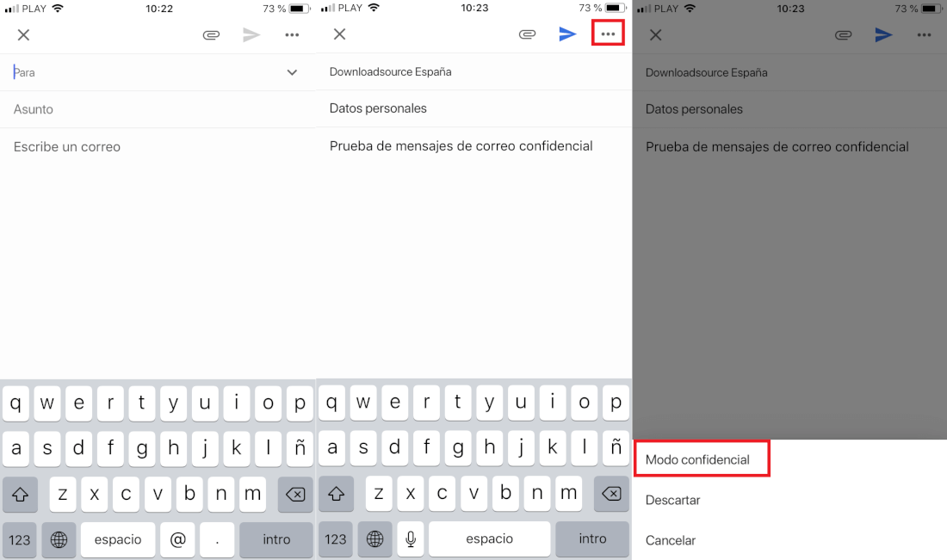Tap the shift key on middle keyboard

pyautogui.click(x=336, y=494)
